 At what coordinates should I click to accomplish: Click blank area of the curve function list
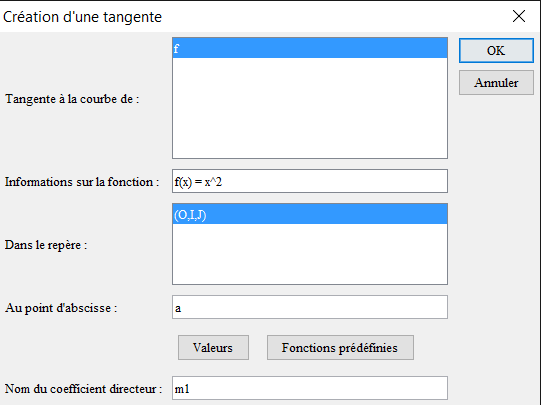click(310, 108)
